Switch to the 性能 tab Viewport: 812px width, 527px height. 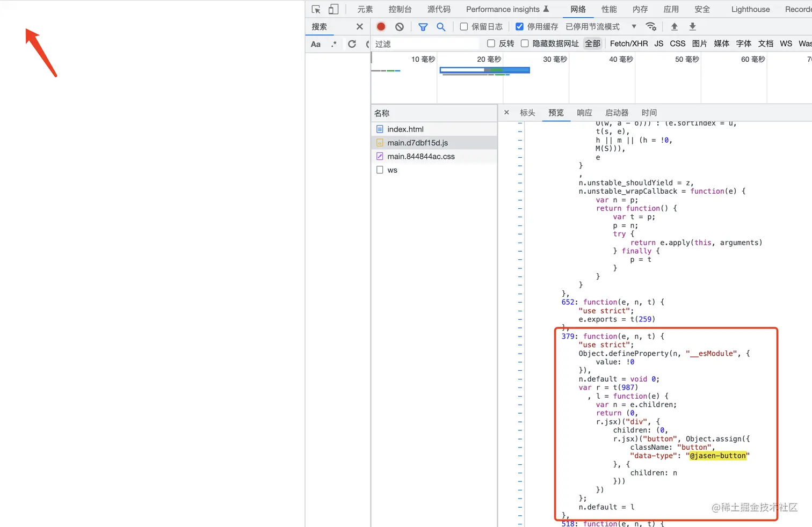pyautogui.click(x=609, y=9)
